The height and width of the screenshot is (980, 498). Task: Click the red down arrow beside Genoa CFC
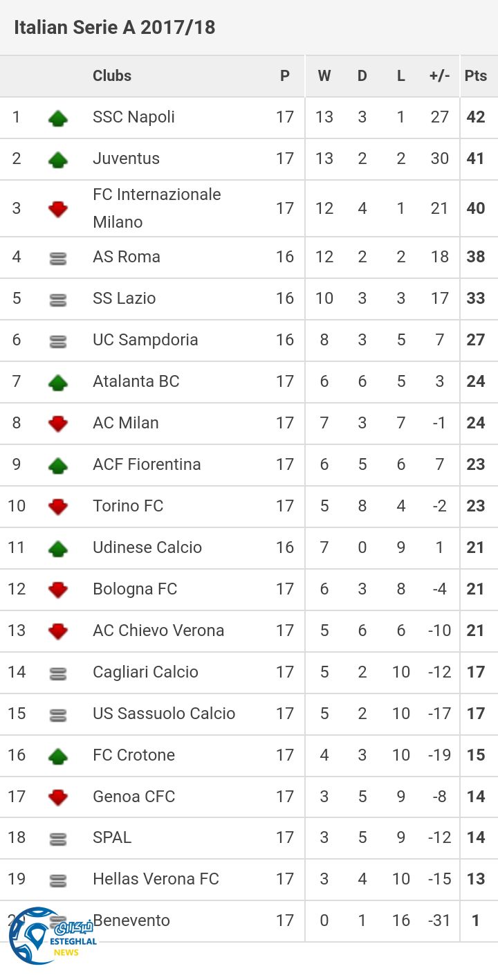(58, 797)
